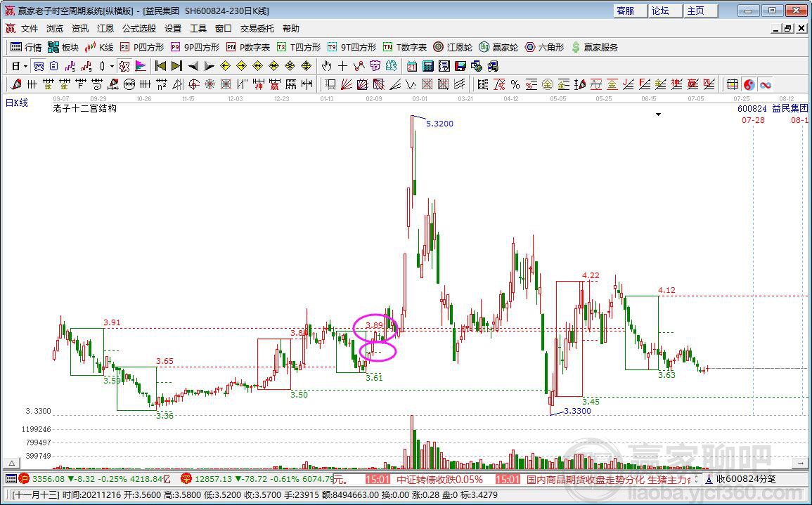Click the 客服 customer service button
Screen dimensions: 812x505
click(630, 11)
